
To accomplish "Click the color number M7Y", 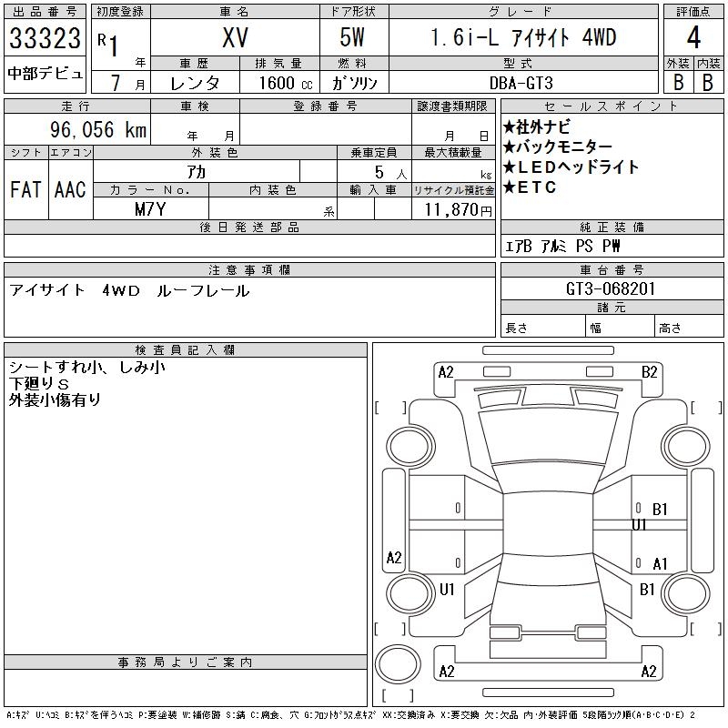I will click(x=150, y=209).
